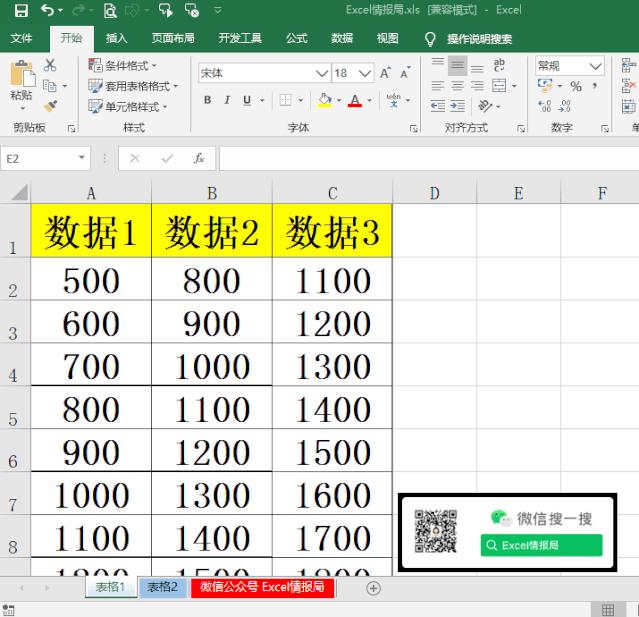Open the phonetic guide (wén) tool
Image resolution: width=639 pixels, height=617 pixels.
click(393, 100)
